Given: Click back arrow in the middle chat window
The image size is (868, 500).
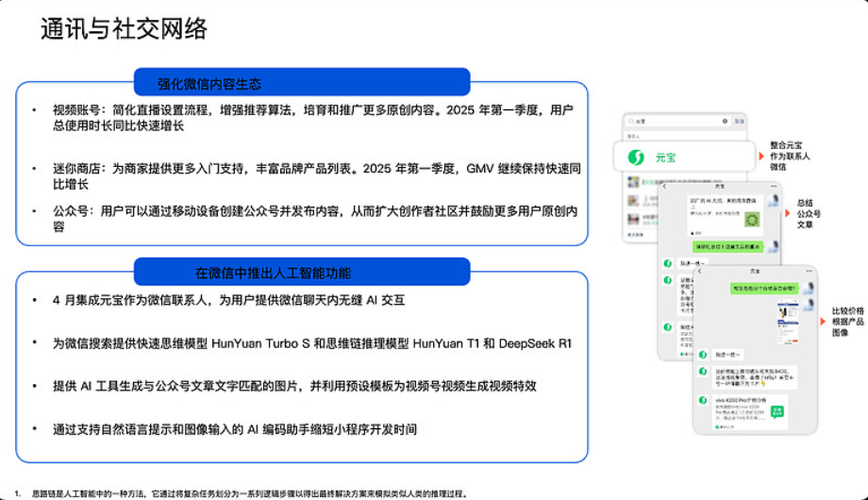Looking at the screenshot, I should pos(662,187).
